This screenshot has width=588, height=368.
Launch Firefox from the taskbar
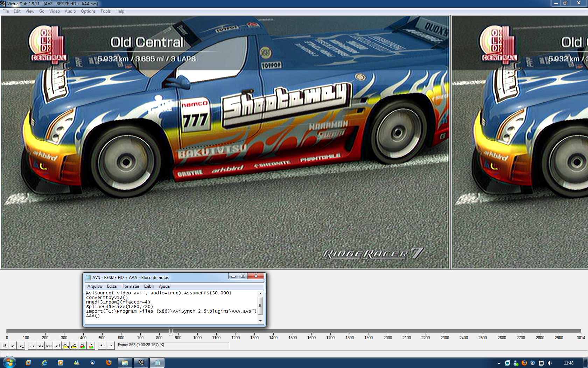click(x=109, y=363)
